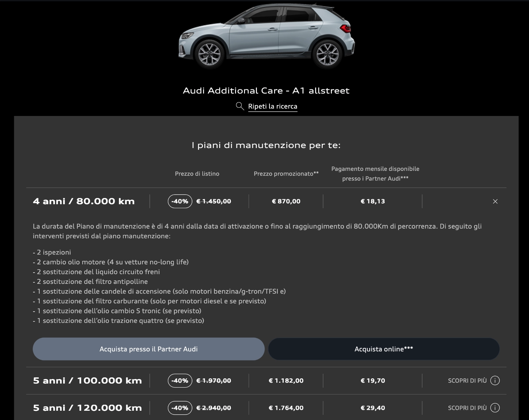
Task: Click the magnifier icon beside Ripeti la ricerca
Action: point(240,106)
